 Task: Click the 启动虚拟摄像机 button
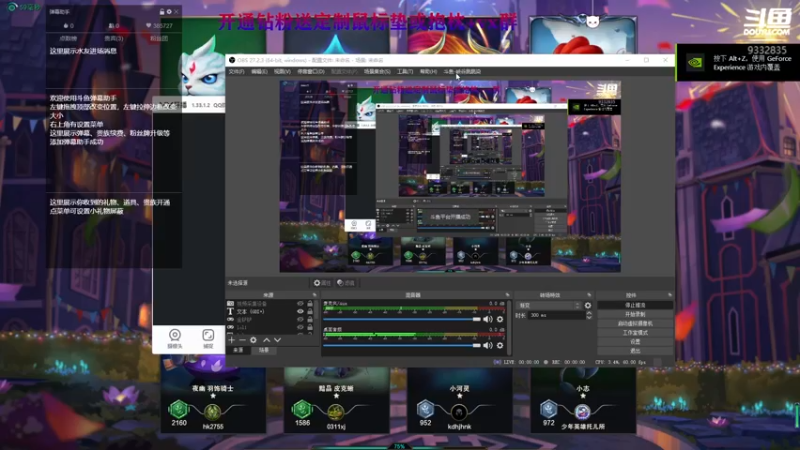[x=635, y=323]
